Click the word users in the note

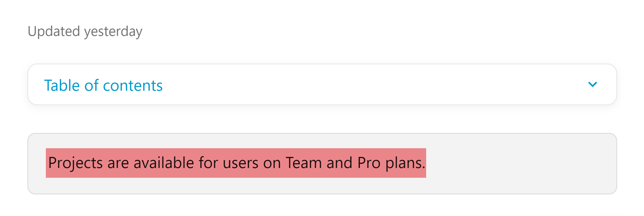pos(240,163)
